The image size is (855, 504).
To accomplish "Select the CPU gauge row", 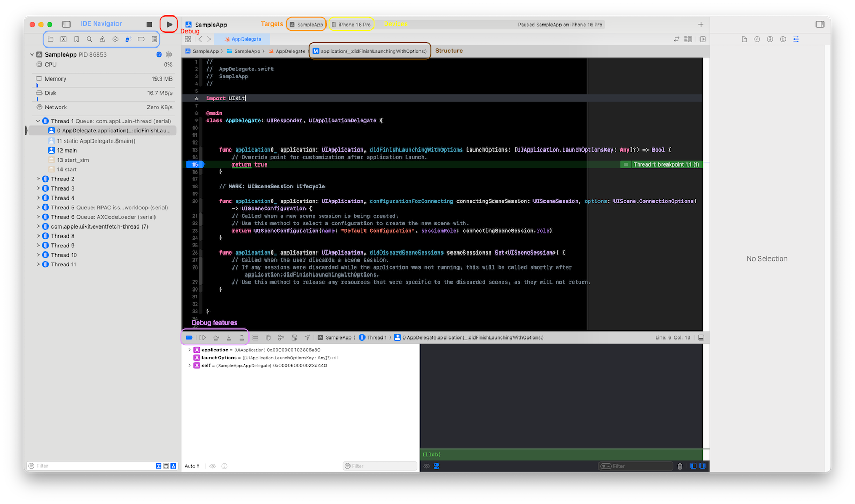I will click(104, 65).
